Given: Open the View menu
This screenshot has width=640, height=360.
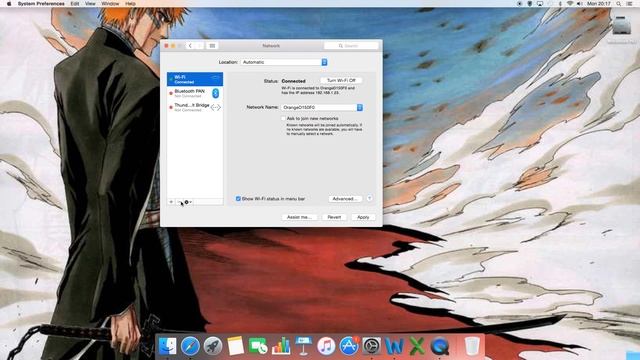Looking at the screenshot, I should click(x=90, y=3).
